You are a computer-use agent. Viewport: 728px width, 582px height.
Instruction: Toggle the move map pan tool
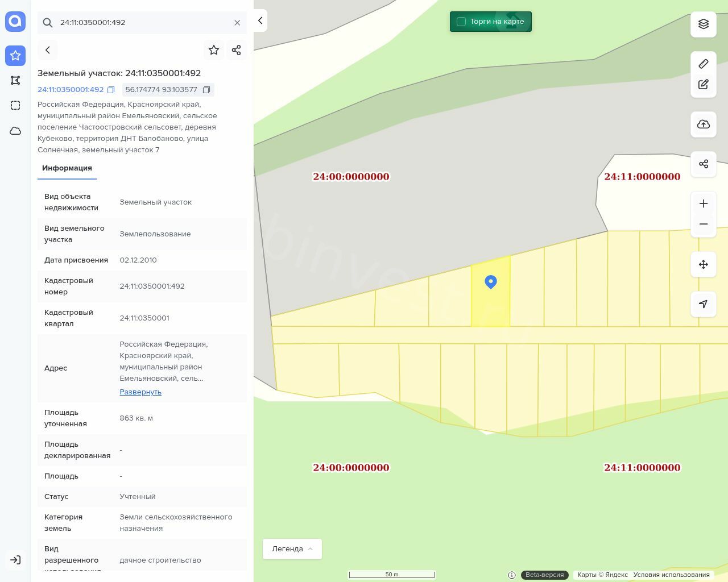click(x=704, y=264)
